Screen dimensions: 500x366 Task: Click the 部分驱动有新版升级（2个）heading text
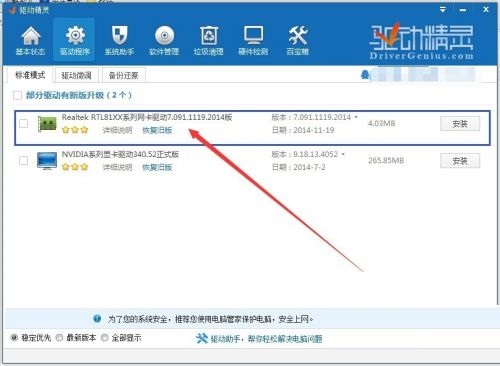click(79, 95)
